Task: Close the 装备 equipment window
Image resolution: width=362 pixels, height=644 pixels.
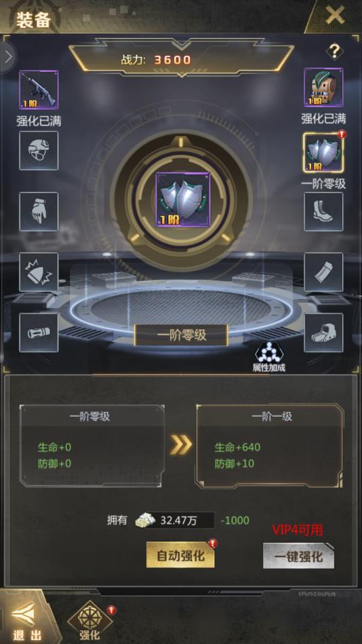Action: [x=335, y=16]
